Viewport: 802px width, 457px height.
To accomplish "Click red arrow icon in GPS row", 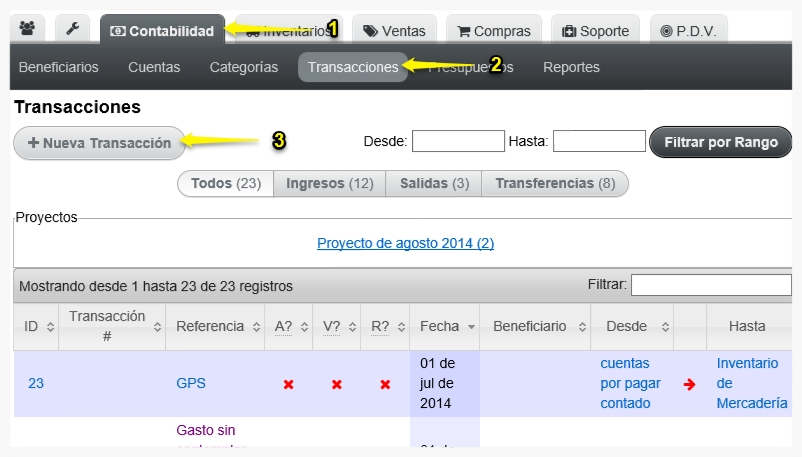I will pyautogui.click(x=689, y=384).
